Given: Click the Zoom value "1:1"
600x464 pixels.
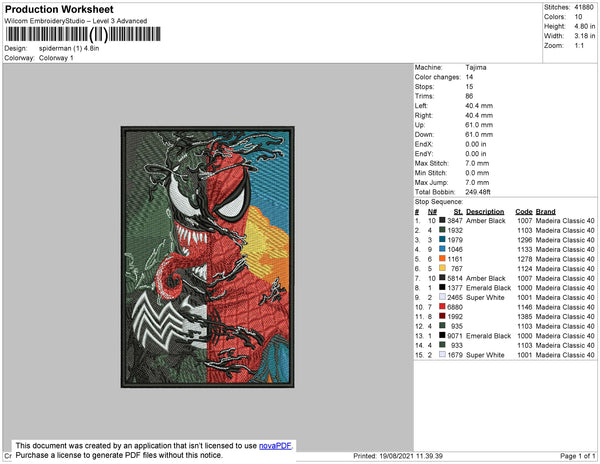Looking at the screenshot, I should (x=579, y=46).
